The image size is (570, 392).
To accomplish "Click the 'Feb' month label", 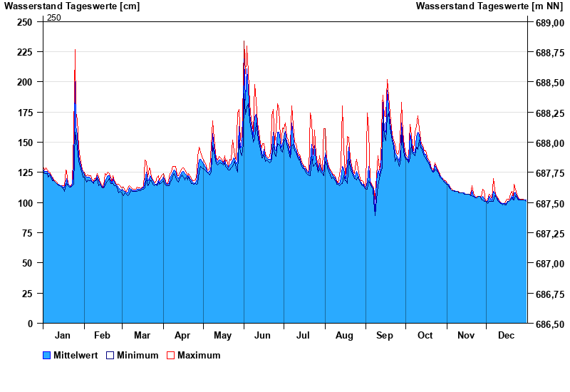I will point(102,335).
